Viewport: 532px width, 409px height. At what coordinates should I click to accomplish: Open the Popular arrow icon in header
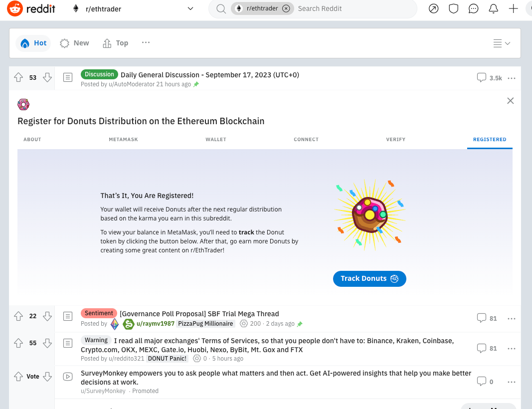[433, 8]
